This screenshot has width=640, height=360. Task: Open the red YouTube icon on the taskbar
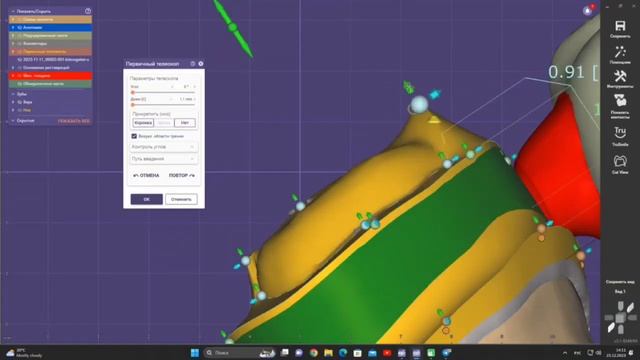pos(387,353)
